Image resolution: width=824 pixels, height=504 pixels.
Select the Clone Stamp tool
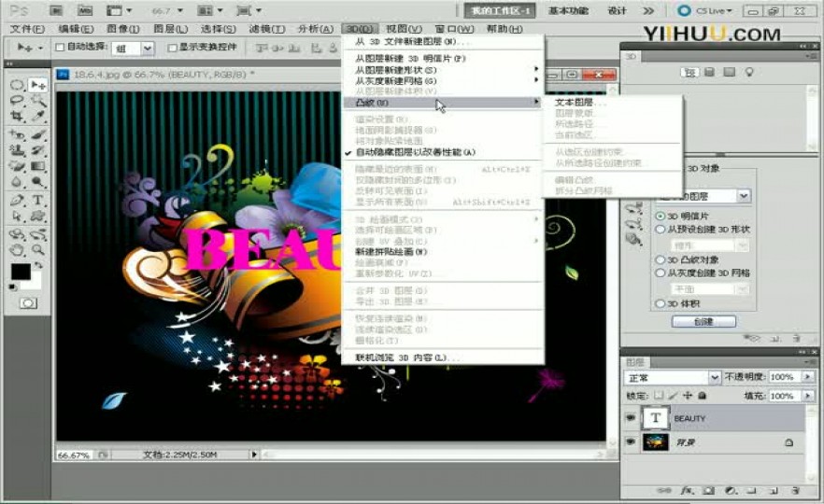click(x=17, y=150)
